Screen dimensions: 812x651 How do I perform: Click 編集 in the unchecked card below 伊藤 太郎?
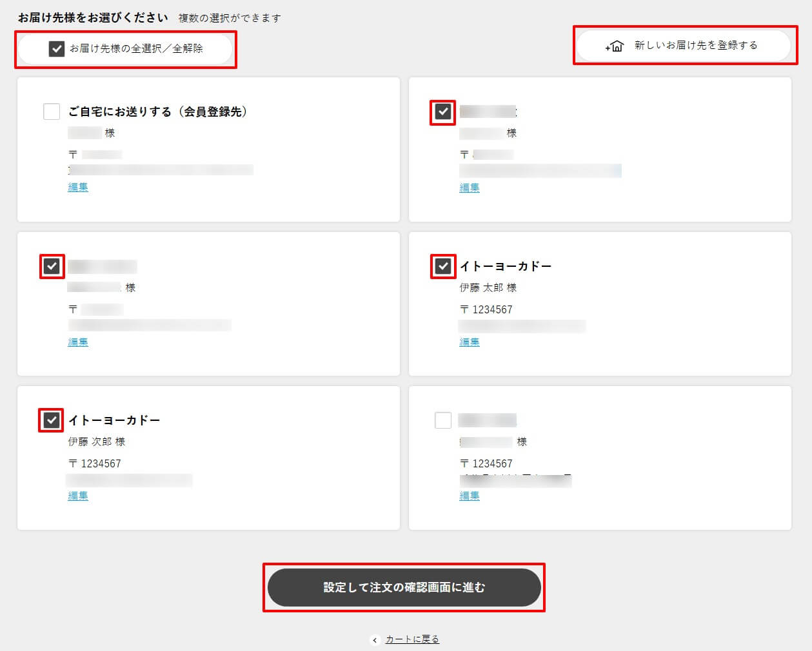coord(470,496)
